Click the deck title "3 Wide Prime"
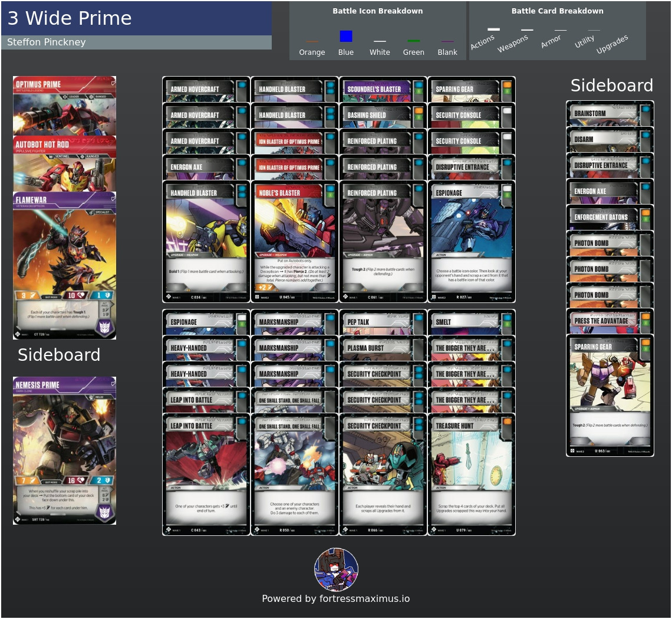The height and width of the screenshot is (619, 672). coord(70,18)
